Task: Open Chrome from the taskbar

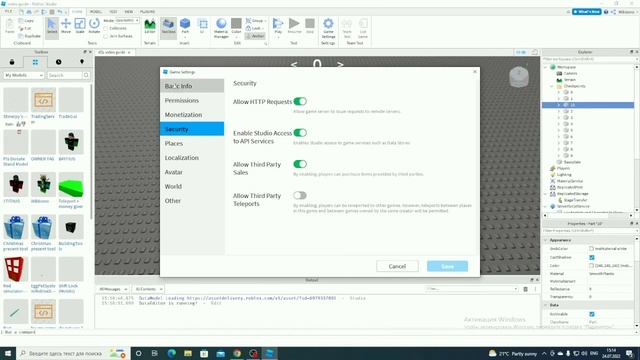Action: [237, 353]
